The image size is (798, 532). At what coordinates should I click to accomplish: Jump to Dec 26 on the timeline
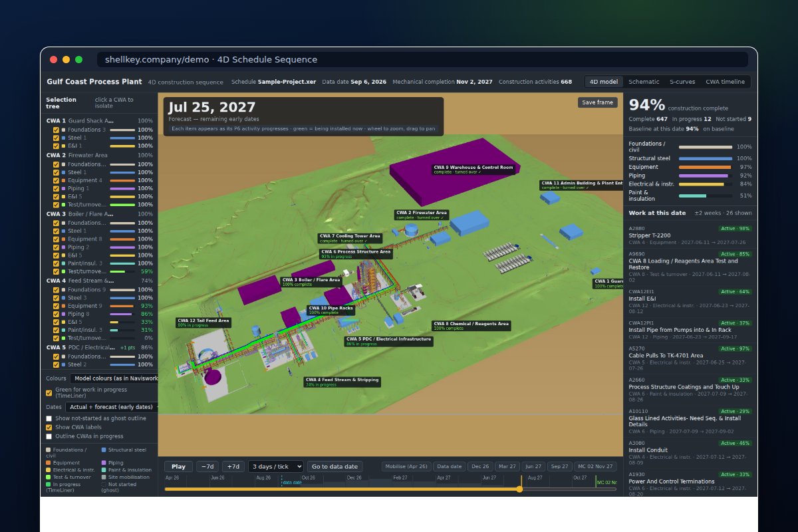480,466
